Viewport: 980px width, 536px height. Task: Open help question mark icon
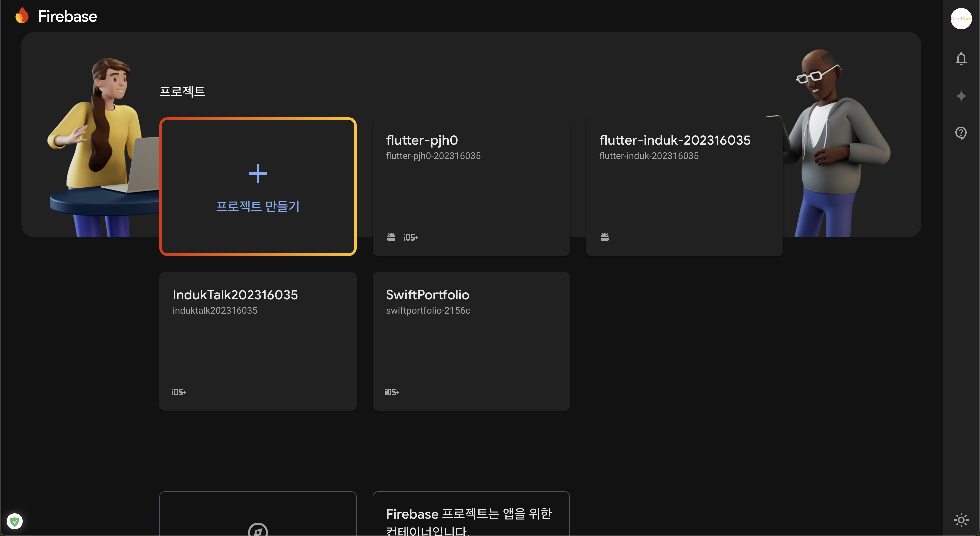pyautogui.click(x=961, y=133)
